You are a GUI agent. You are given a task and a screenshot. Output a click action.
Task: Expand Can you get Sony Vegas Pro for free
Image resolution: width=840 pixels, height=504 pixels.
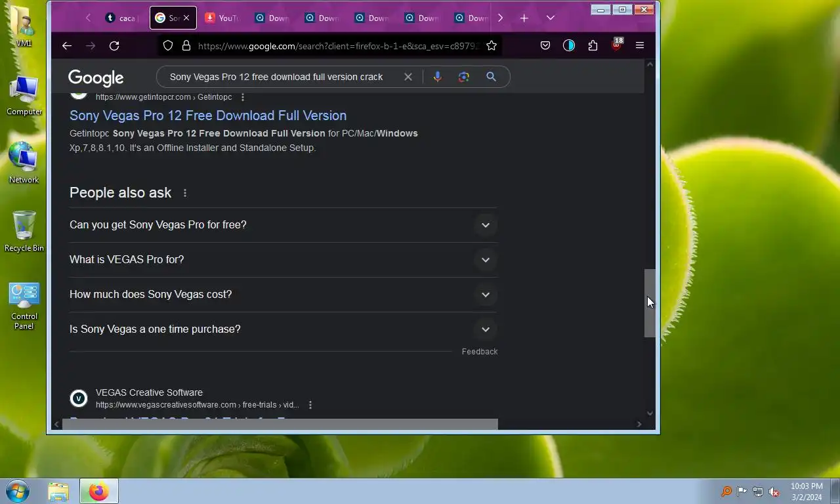pos(283,225)
